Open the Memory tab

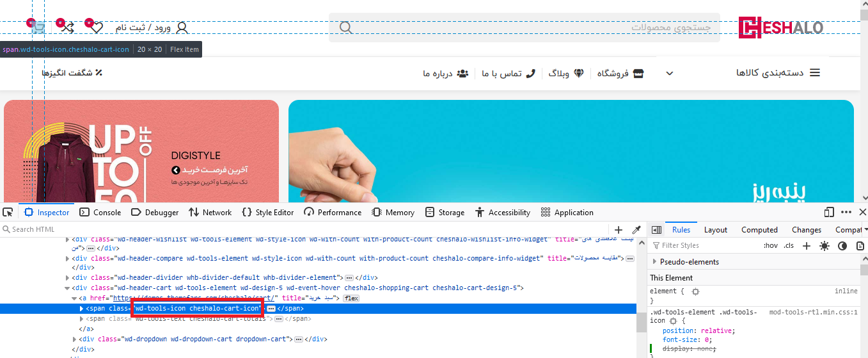[393, 213]
